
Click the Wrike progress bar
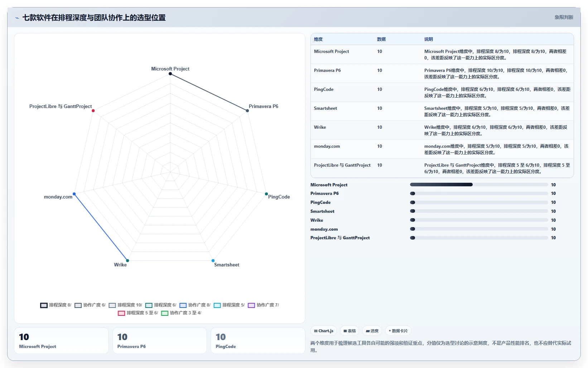click(479, 220)
